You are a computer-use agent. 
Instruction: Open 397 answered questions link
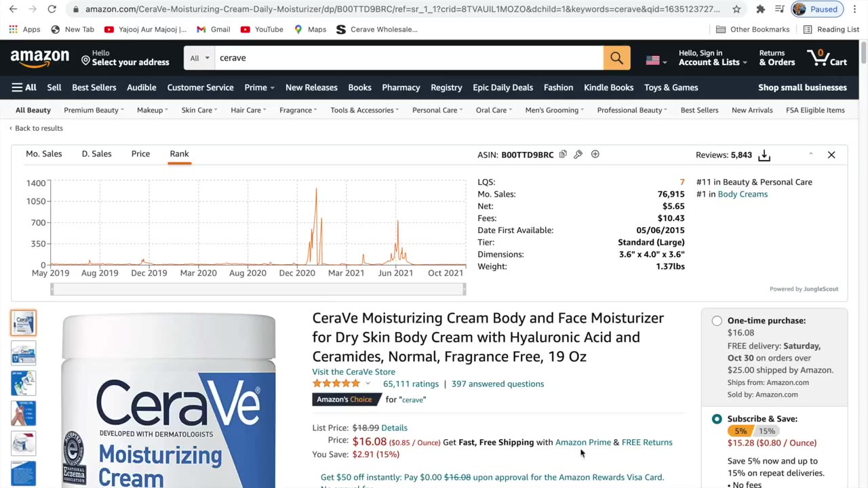tap(498, 384)
